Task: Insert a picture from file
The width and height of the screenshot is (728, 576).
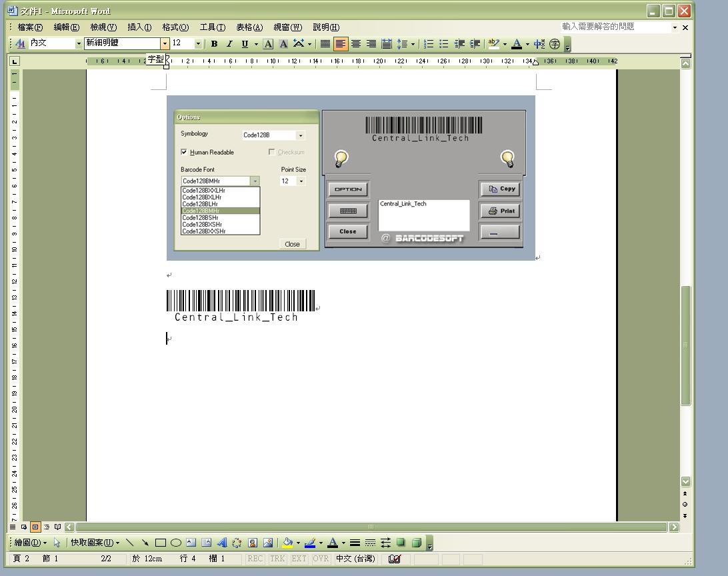Action: point(268,543)
